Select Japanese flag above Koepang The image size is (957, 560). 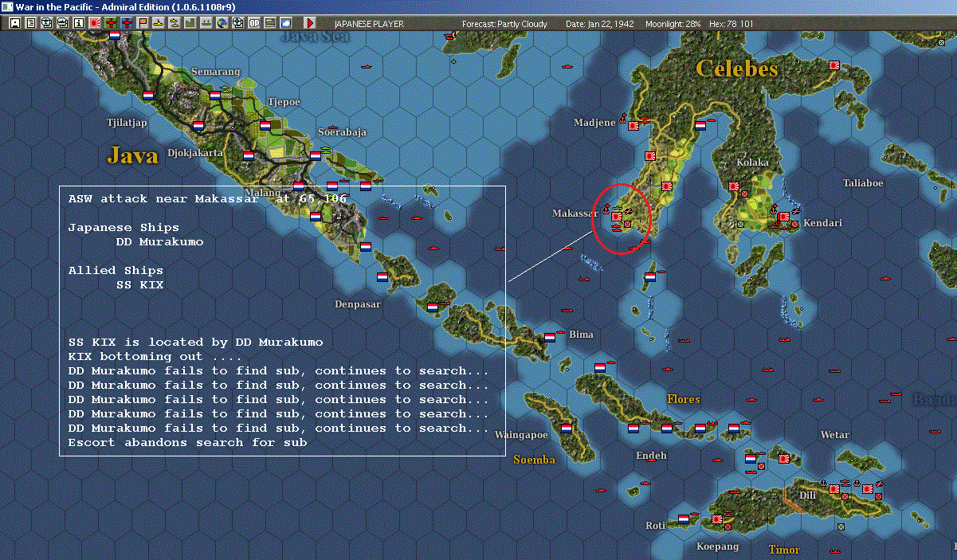pyautogui.click(x=717, y=518)
